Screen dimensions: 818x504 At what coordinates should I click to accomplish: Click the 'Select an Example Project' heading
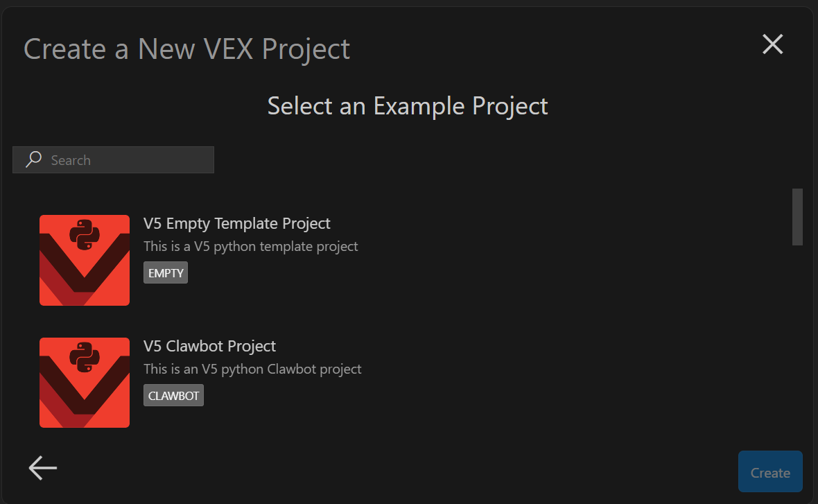pos(408,105)
